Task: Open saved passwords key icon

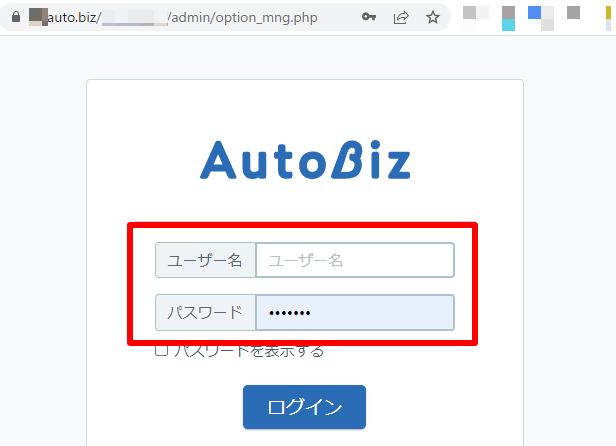Action: (369, 17)
